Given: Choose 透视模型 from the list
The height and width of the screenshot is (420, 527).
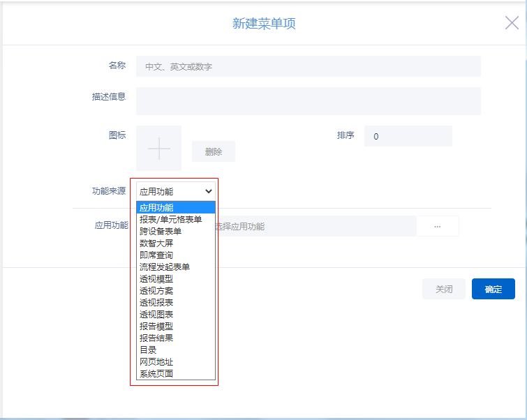Looking at the screenshot, I should point(156,278).
